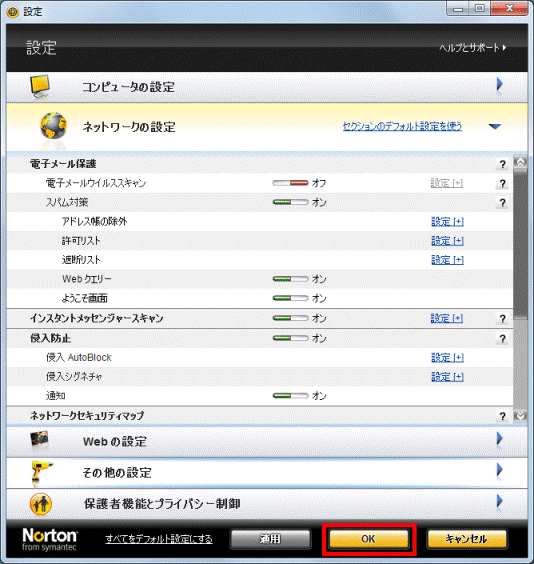534x564 pixels.
Task: Open help for 侵入防止
Action: (x=502, y=338)
